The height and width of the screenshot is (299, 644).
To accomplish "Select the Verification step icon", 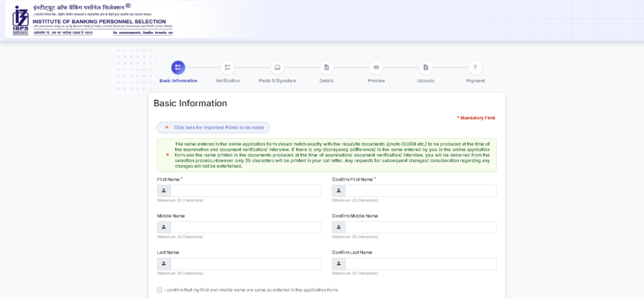I will point(228,68).
